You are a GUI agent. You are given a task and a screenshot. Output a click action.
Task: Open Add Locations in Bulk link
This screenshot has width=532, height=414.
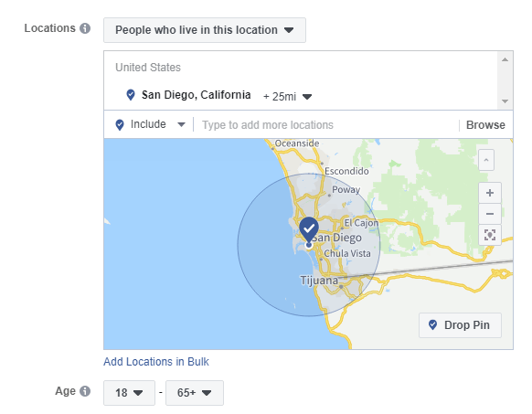click(156, 362)
